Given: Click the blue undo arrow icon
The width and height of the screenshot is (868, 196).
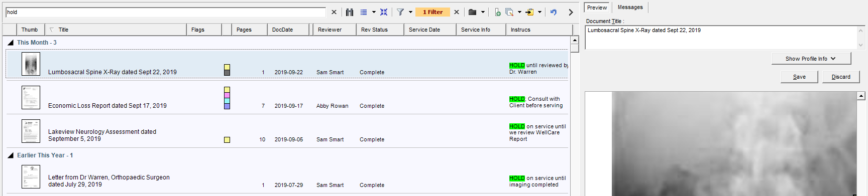Looking at the screenshot, I should 554,12.
